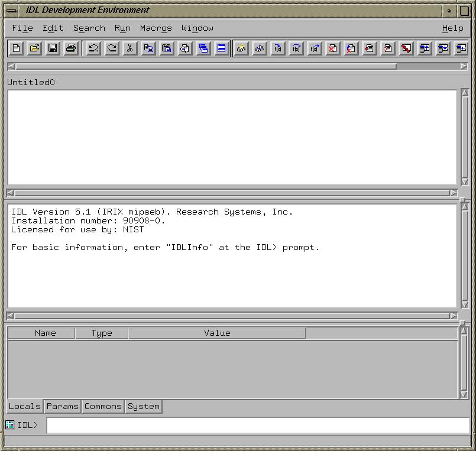Click the stack down arrow icon
This screenshot has width=476, height=451.
point(443,48)
